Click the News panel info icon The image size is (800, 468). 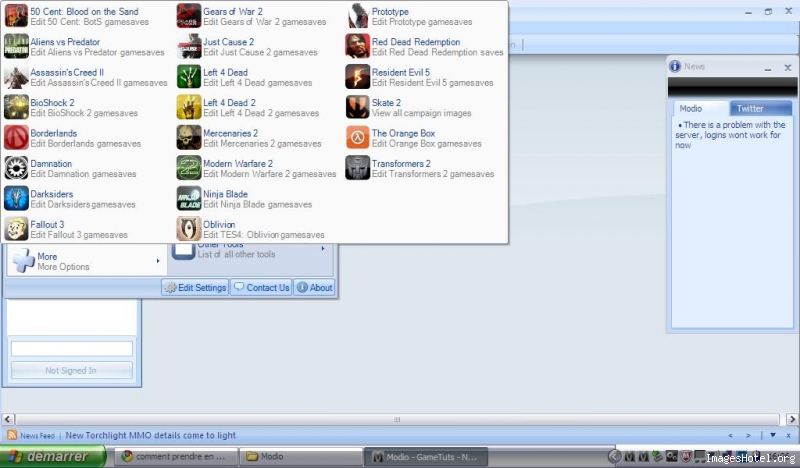point(675,66)
